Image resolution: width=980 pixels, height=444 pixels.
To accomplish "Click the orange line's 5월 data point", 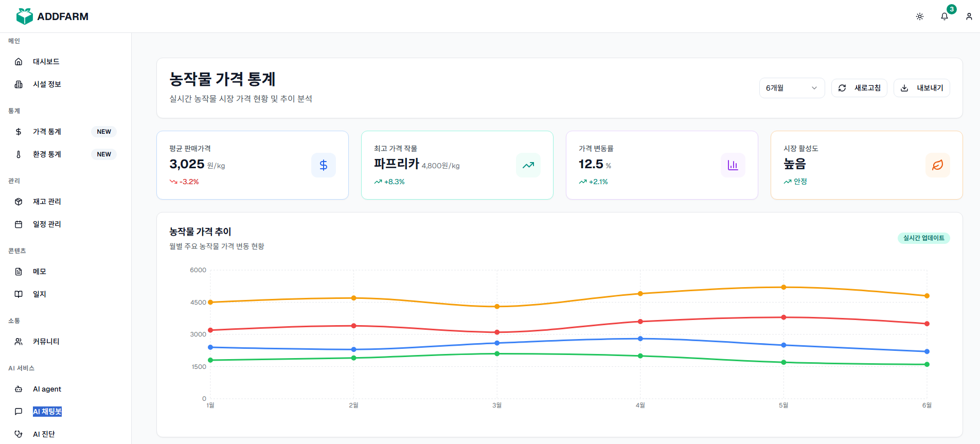I will coord(783,287).
